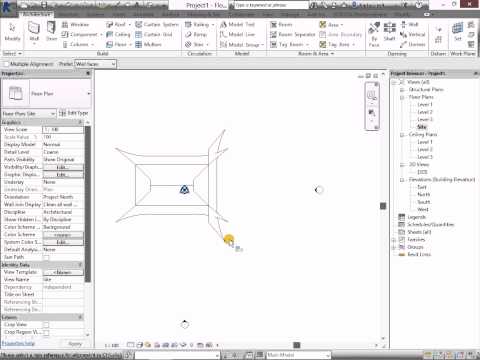Select the Modify tool

click(x=12, y=32)
